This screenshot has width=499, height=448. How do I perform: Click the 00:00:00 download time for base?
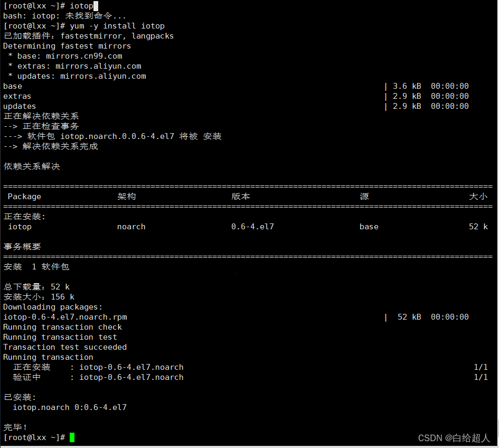point(449,86)
